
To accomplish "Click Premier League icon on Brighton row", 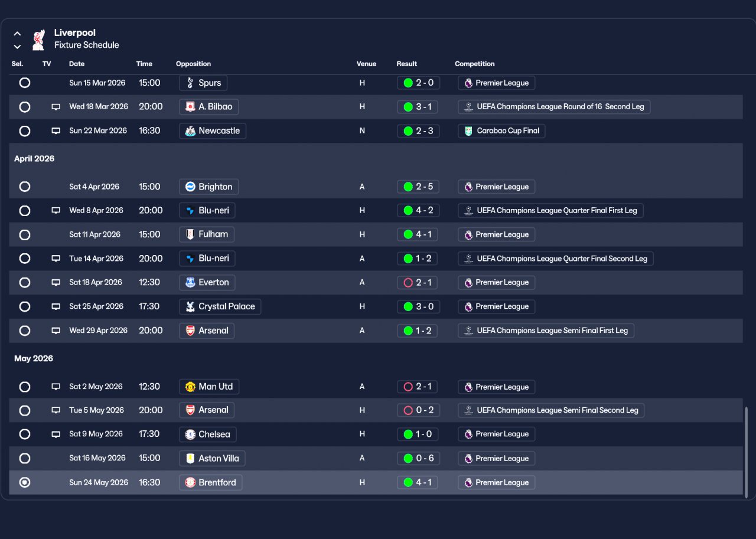I will pos(468,187).
